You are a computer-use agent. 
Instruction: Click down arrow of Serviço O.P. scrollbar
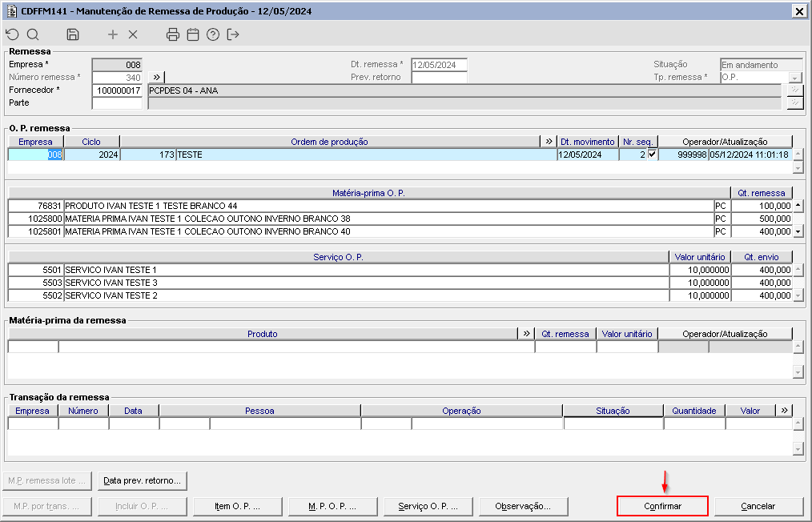click(x=798, y=295)
